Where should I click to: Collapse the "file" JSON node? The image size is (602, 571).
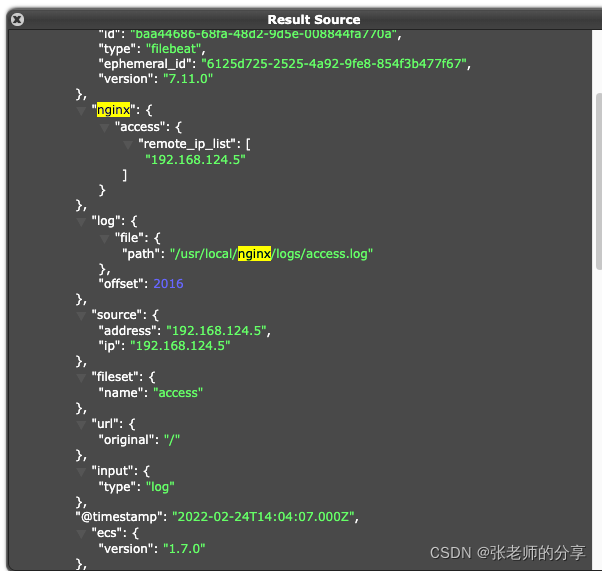point(104,239)
